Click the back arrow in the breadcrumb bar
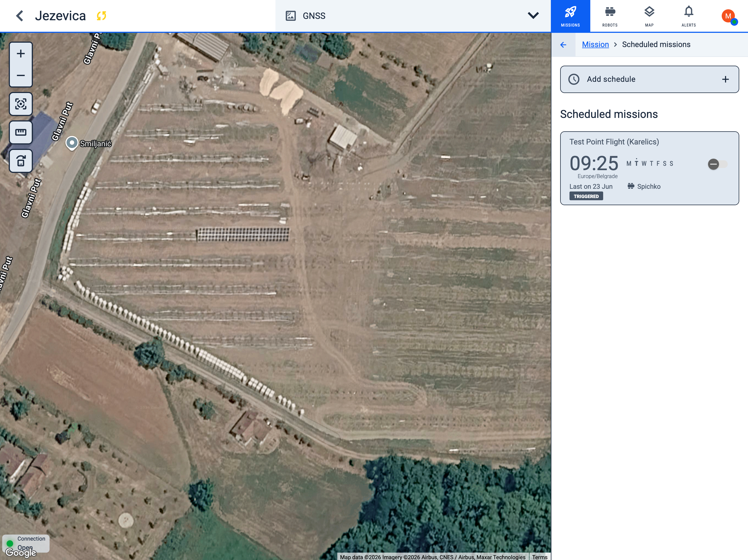This screenshot has width=748, height=560. click(563, 45)
